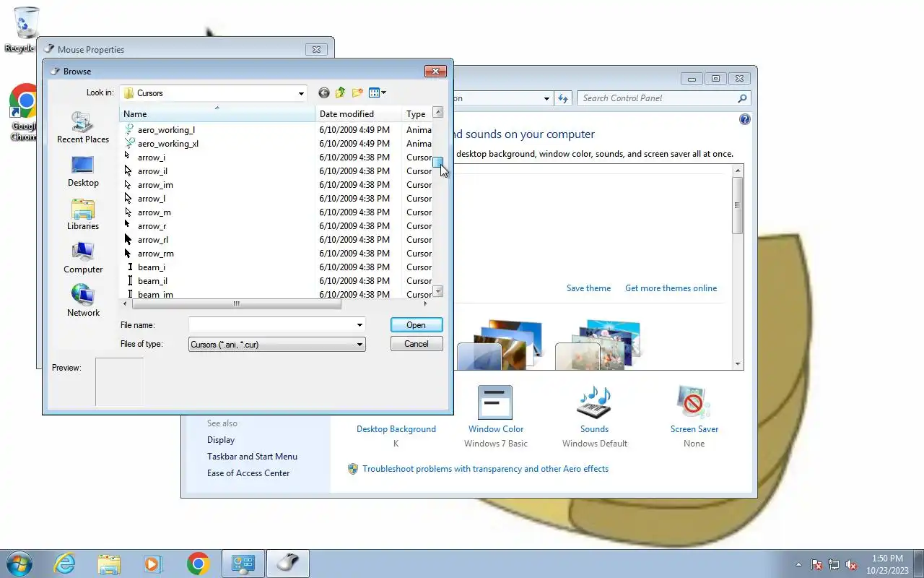The height and width of the screenshot is (578, 924).
Task: Select Desktop in the places bar
Action: click(83, 171)
